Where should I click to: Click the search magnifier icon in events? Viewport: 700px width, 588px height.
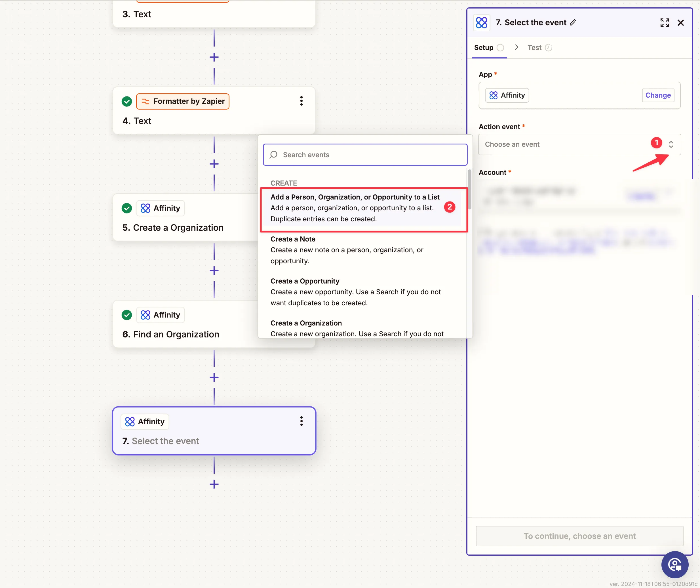[x=274, y=155]
